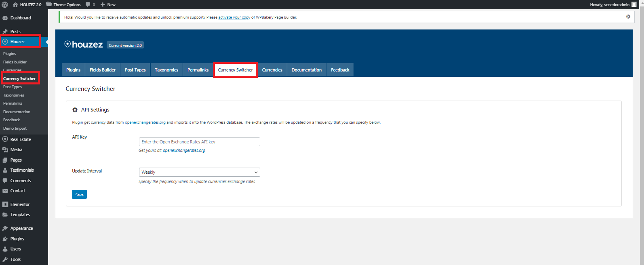Click the 'Howdy, venedoradmin' account text
This screenshot has height=265, width=644.
610,5
